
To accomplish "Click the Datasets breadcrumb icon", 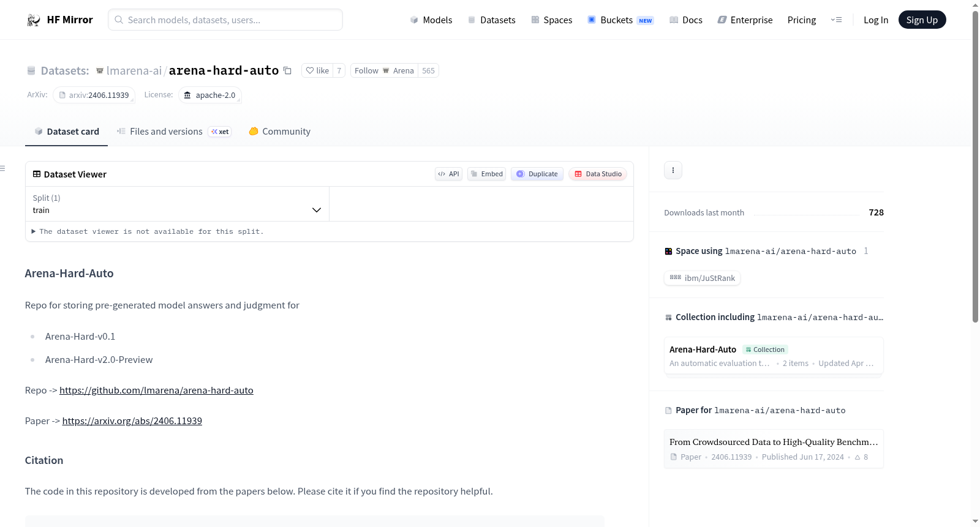I will pos(31,71).
